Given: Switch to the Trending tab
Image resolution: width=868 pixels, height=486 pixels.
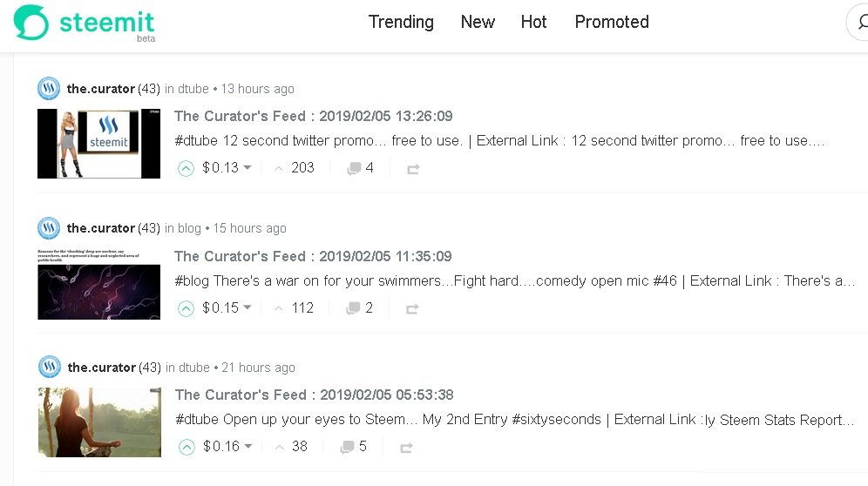Looking at the screenshot, I should coord(402,22).
